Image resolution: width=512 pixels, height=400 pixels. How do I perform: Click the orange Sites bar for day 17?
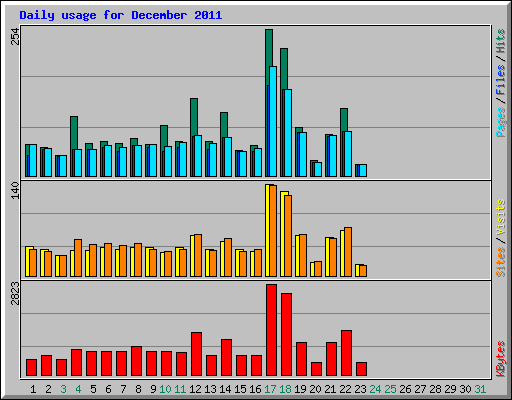click(x=273, y=231)
